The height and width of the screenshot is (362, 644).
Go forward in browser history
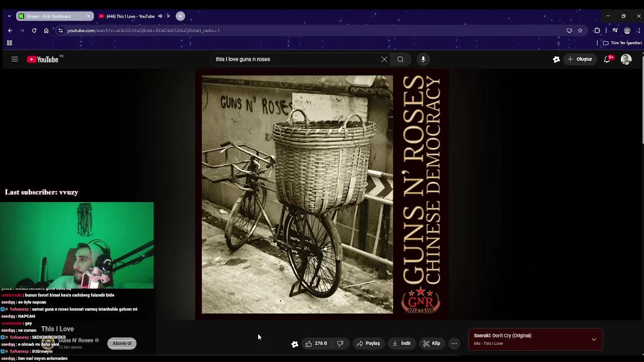click(22, 31)
